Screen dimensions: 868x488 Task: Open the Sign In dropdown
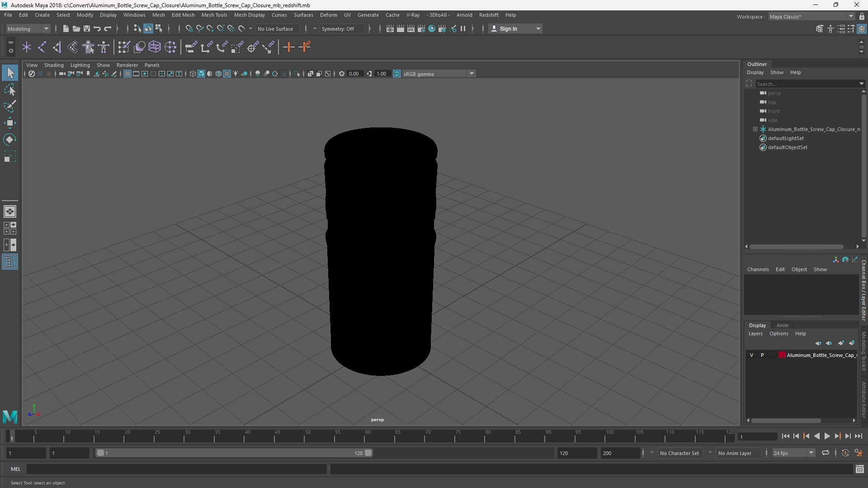(515, 29)
